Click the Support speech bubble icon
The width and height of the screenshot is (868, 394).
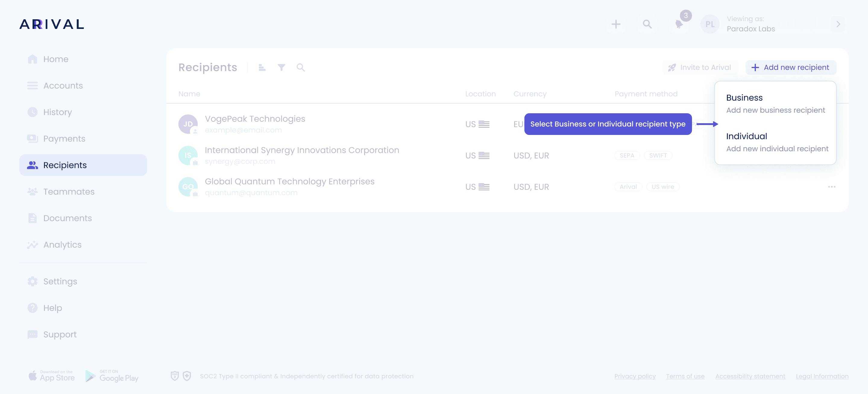point(32,334)
